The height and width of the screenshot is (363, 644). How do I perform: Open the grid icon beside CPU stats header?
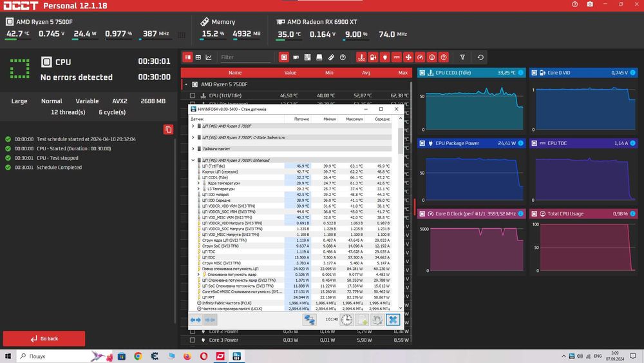182,35
